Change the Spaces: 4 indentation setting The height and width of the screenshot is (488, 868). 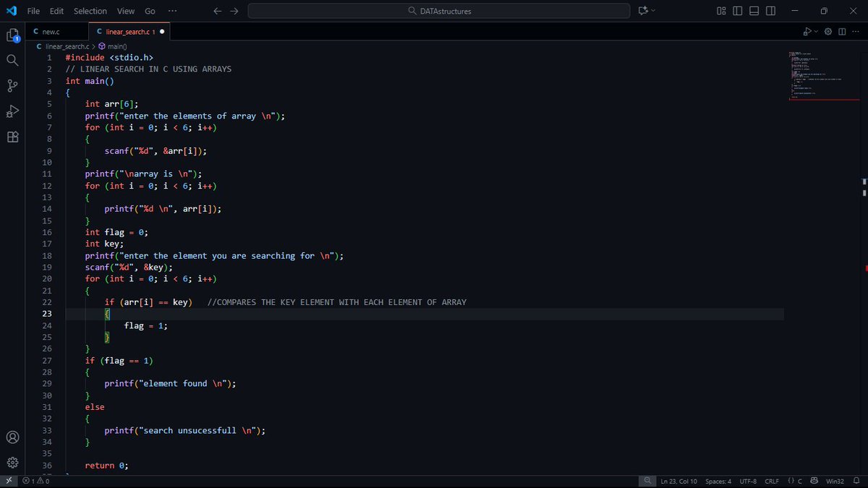(718, 481)
